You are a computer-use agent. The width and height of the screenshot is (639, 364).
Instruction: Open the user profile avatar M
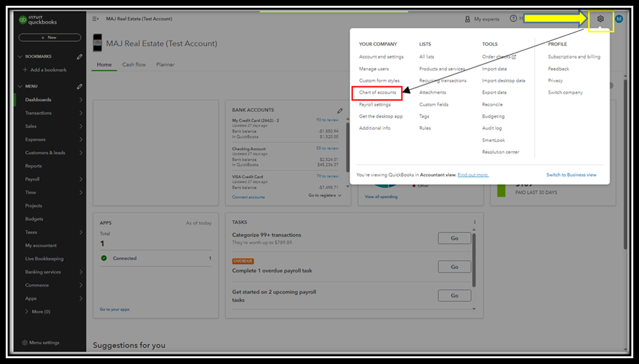[619, 19]
